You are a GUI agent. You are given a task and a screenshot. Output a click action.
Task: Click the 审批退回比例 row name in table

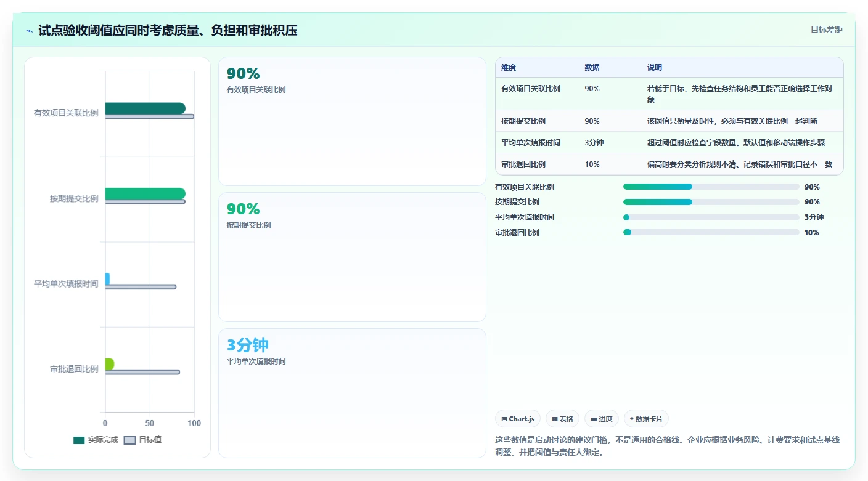pos(523,164)
